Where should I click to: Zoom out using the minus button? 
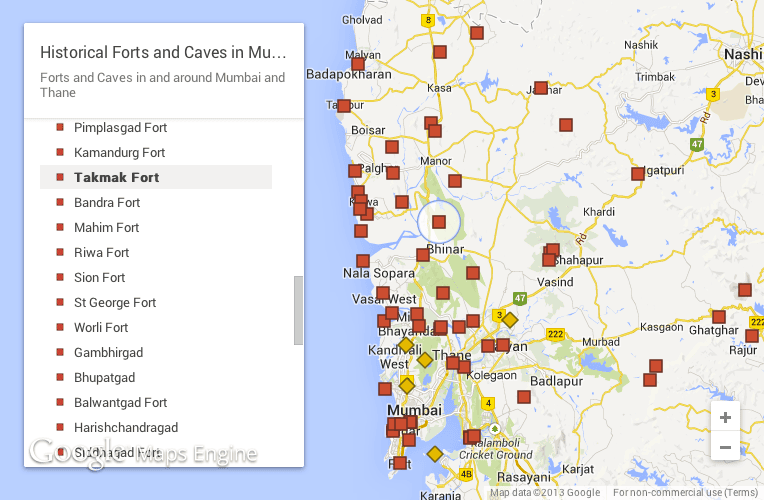pos(725,446)
